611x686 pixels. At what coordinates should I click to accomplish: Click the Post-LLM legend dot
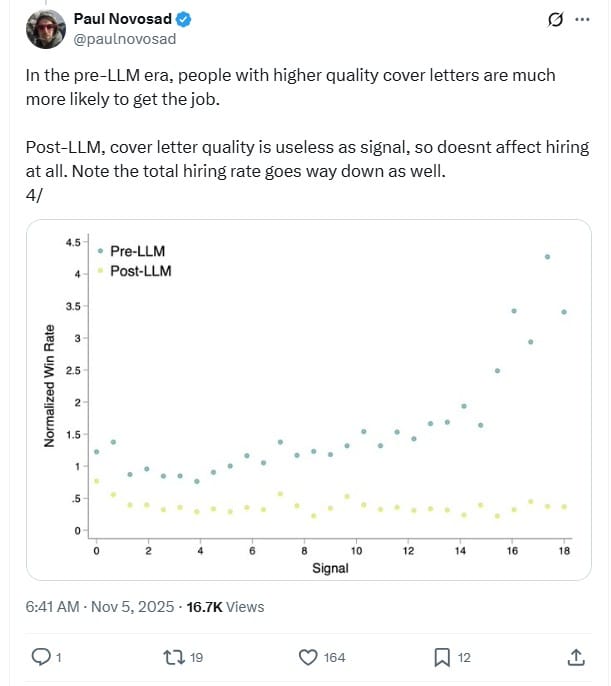click(x=99, y=271)
